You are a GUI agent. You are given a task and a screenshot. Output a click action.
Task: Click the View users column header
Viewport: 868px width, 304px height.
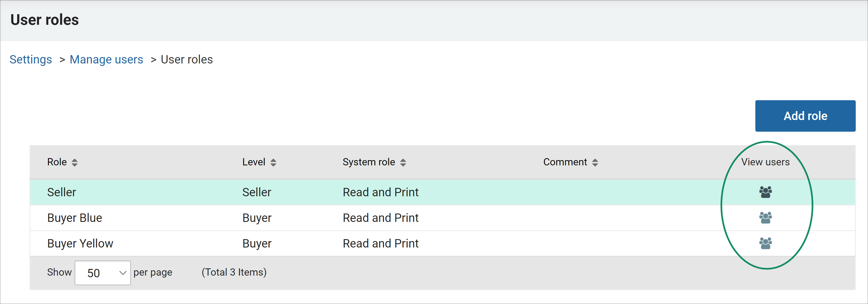click(765, 162)
